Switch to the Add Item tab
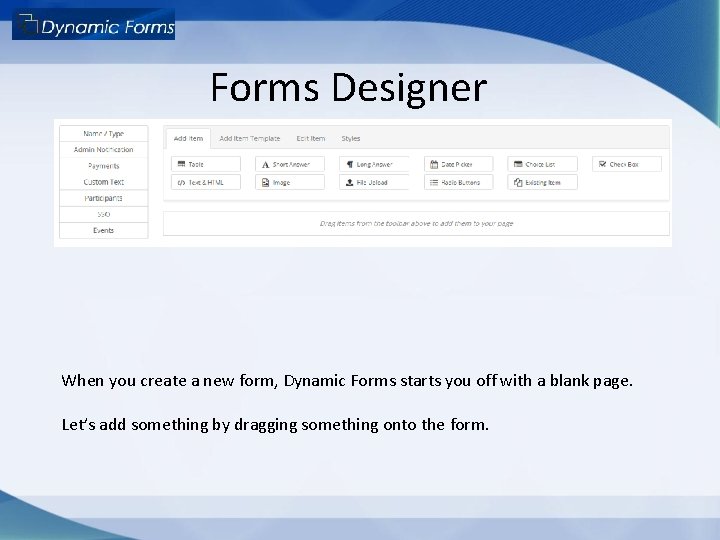 pyautogui.click(x=188, y=138)
